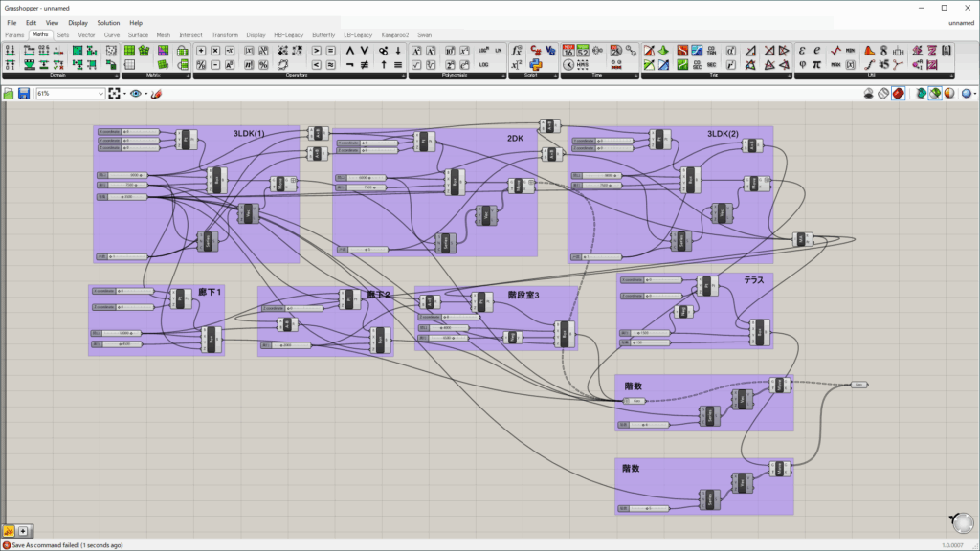This screenshot has height=551, width=980.
Task: Click the unnamed document name button
Action: 961,22
